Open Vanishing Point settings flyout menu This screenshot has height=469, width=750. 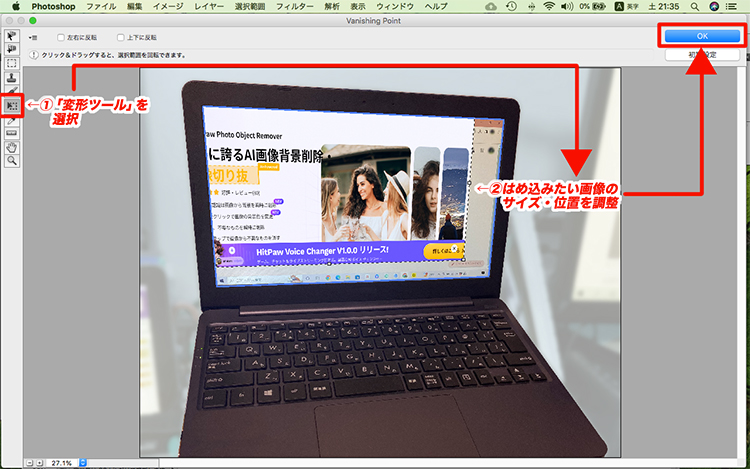tap(33, 37)
